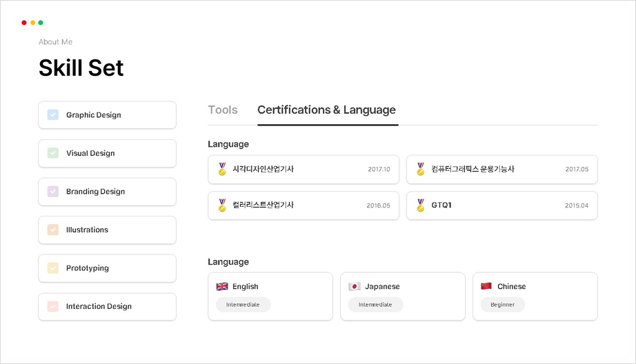Click the Beginner badge under Chinese
The image size is (636, 364).
pyautogui.click(x=503, y=305)
